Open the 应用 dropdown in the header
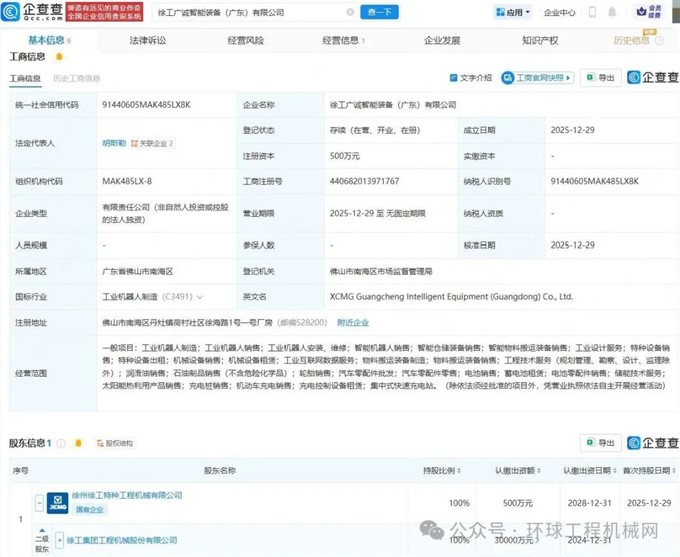 513,13
